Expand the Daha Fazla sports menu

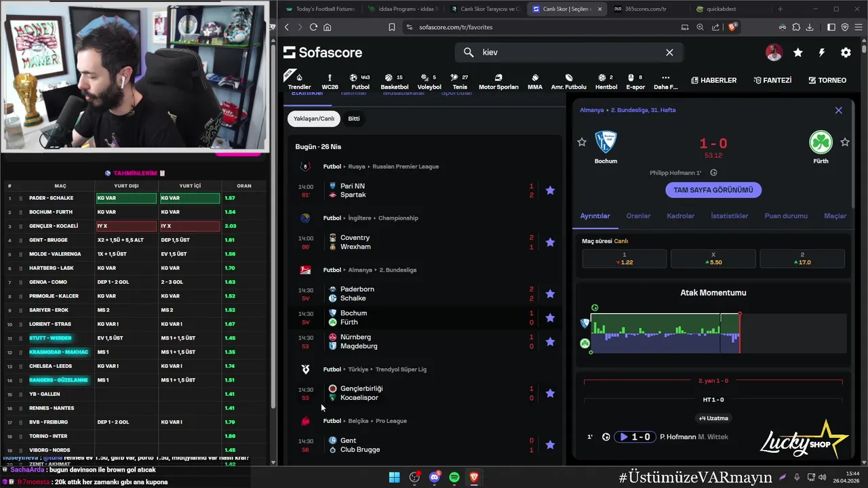(x=665, y=81)
